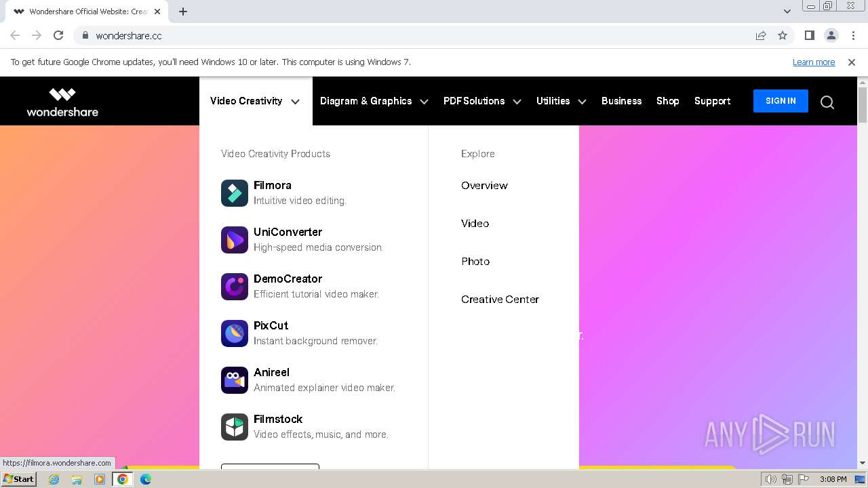Open a new browser tab
The image size is (868, 488).
click(183, 12)
